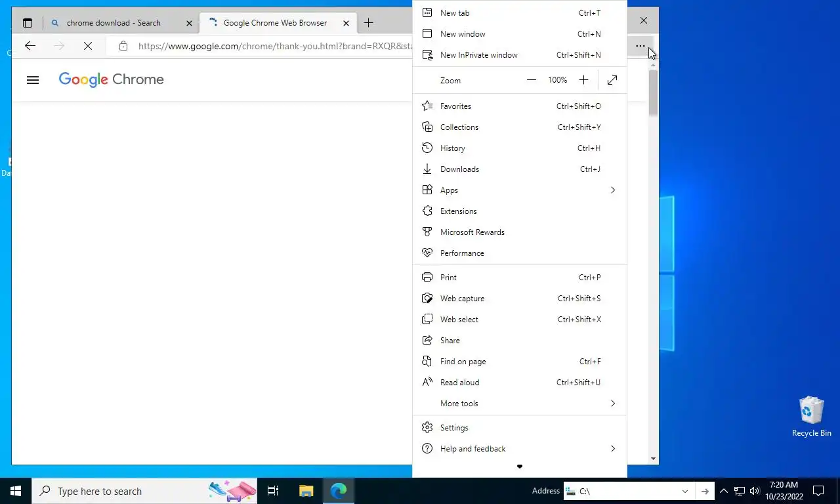Add a new browser tab
840x504 pixels.
tap(368, 23)
